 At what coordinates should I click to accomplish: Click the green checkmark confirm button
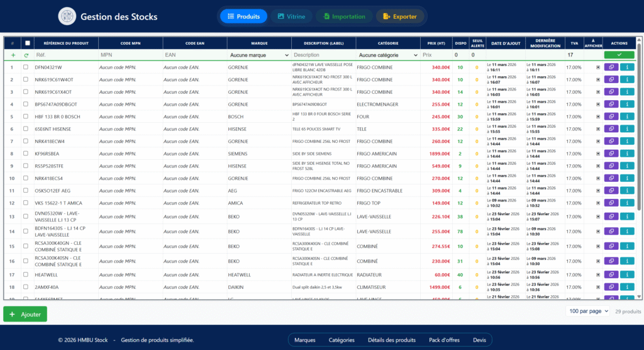[x=619, y=55]
